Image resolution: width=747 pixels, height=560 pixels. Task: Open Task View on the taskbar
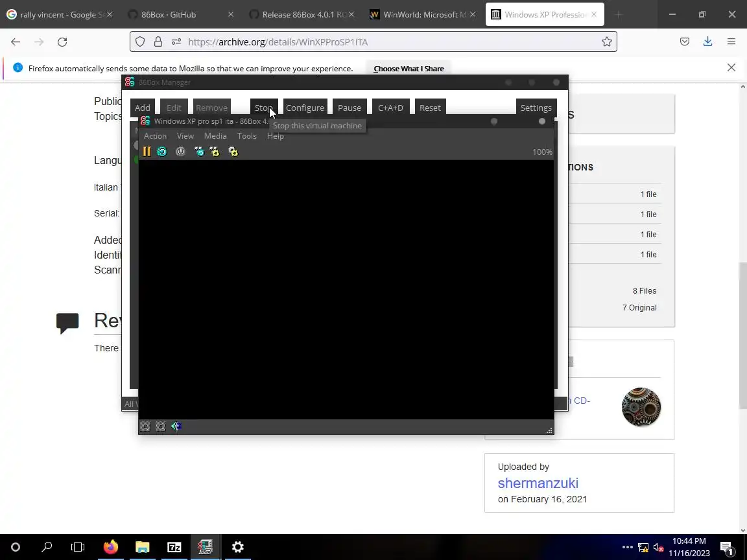coord(78,547)
